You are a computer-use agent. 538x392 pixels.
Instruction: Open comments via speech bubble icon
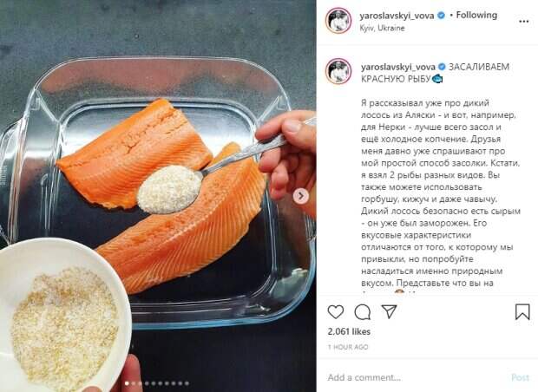click(363, 312)
